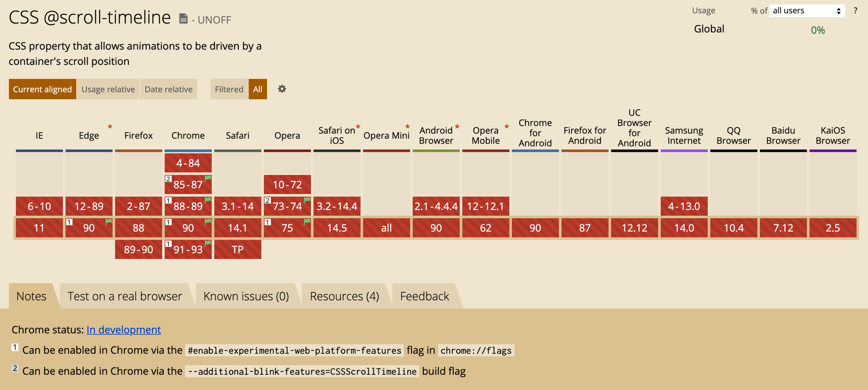Viewport: 868px width, 390px height.
Task: Click the spec document icon beside title
Action: 183,18
